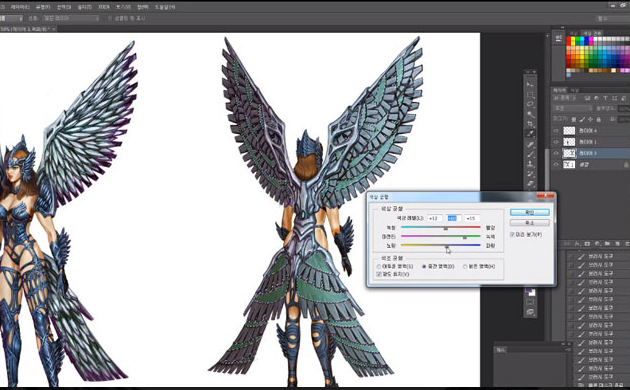
Task: Choose Shadows radio button
Action: 379,267
